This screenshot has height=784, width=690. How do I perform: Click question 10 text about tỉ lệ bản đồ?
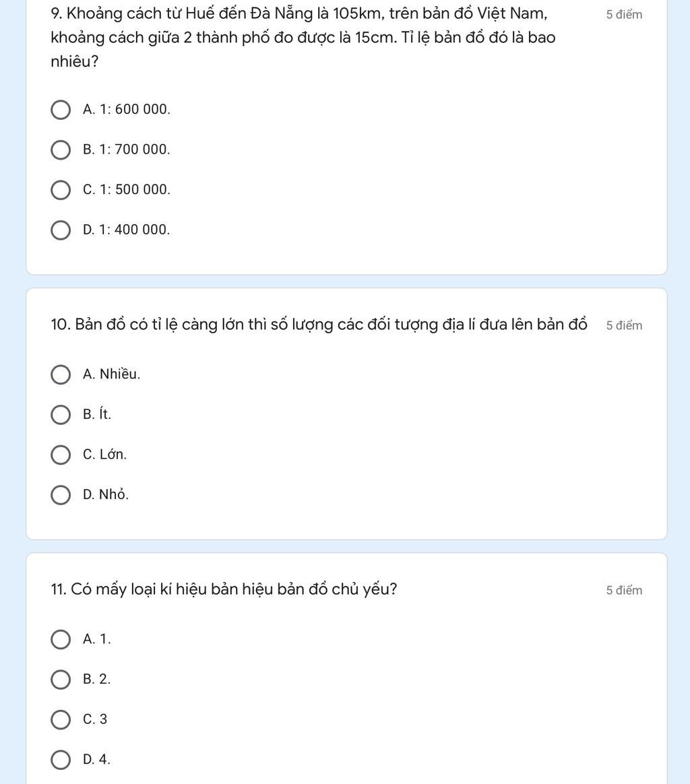coord(318,325)
